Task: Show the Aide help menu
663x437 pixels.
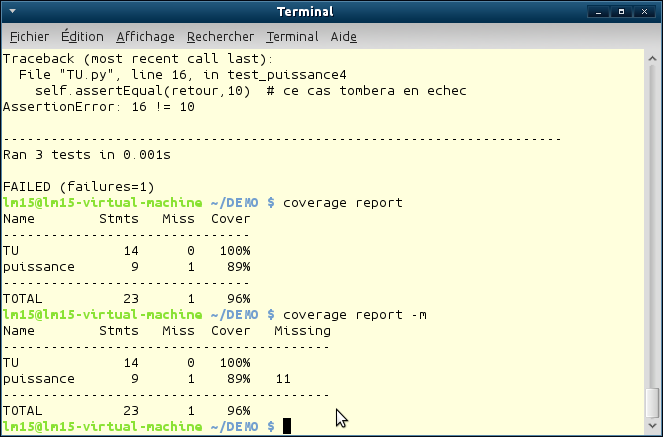Action: (x=344, y=37)
